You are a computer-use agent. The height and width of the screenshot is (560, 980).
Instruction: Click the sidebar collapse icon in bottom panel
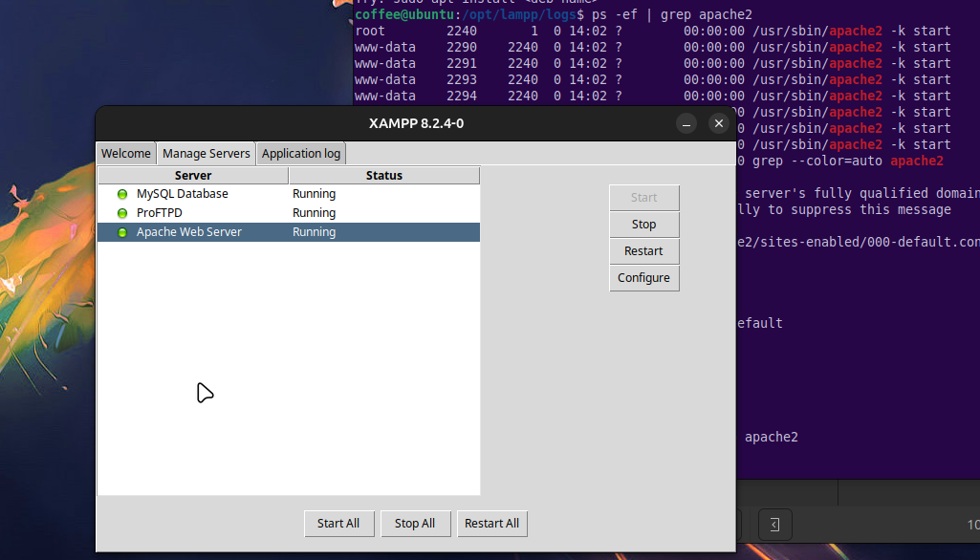point(774,524)
